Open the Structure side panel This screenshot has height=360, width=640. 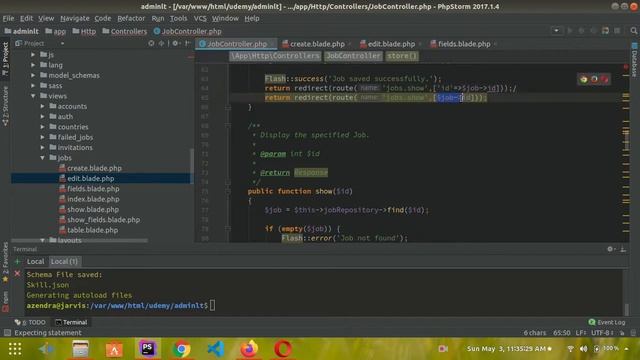click(5, 106)
